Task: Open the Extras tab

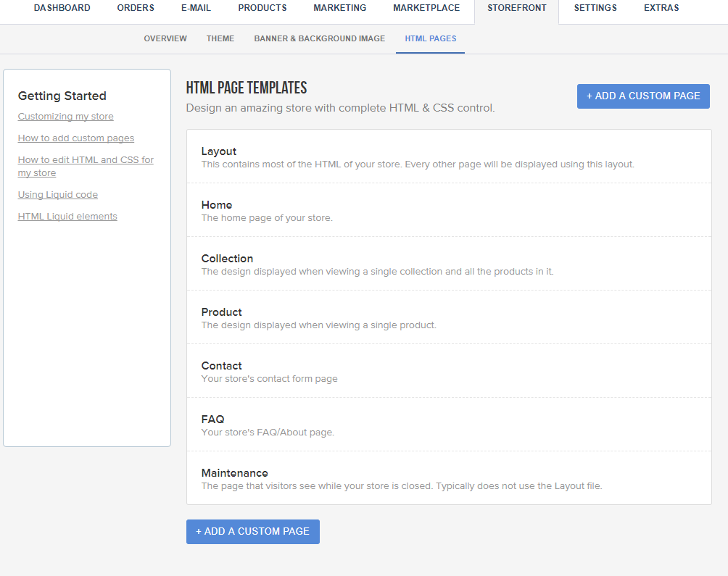Action: click(x=661, y=8)
